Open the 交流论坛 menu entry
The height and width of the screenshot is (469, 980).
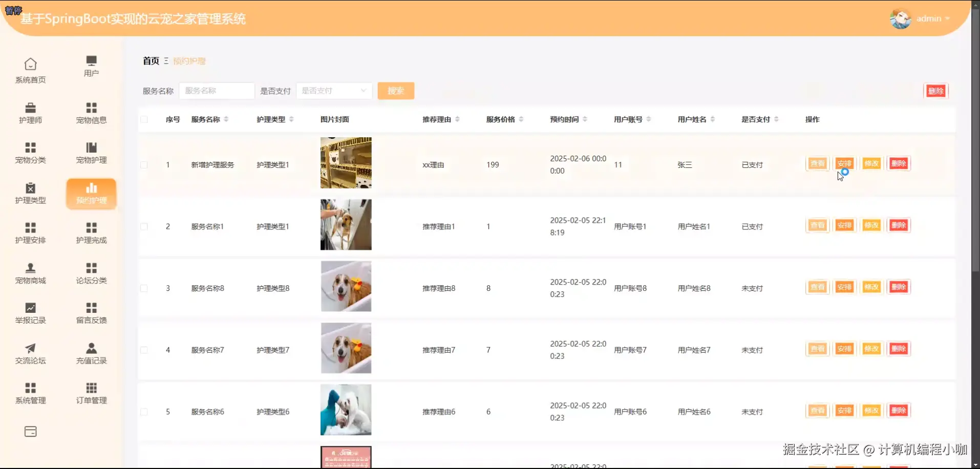click(30, 354)
